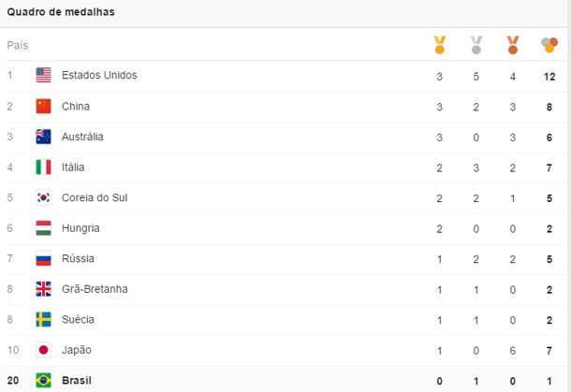This screenshot has width=571, height=392.
Task: Click the total medals column icon
Action: click(x=549, y=44)
